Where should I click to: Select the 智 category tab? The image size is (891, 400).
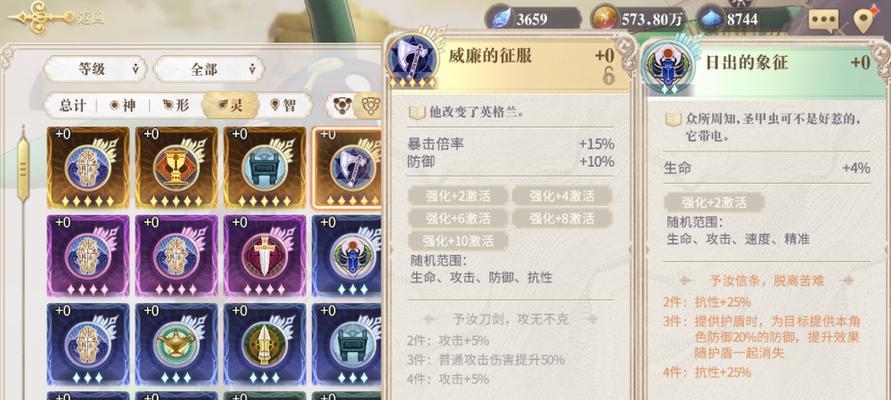pyautogui.click(x=283, y=105)
